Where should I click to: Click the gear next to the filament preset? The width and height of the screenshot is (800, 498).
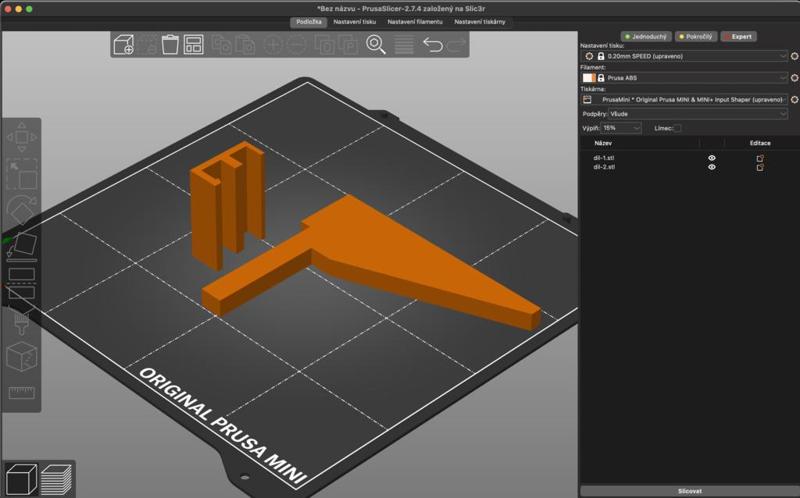[x=794, y=78]
